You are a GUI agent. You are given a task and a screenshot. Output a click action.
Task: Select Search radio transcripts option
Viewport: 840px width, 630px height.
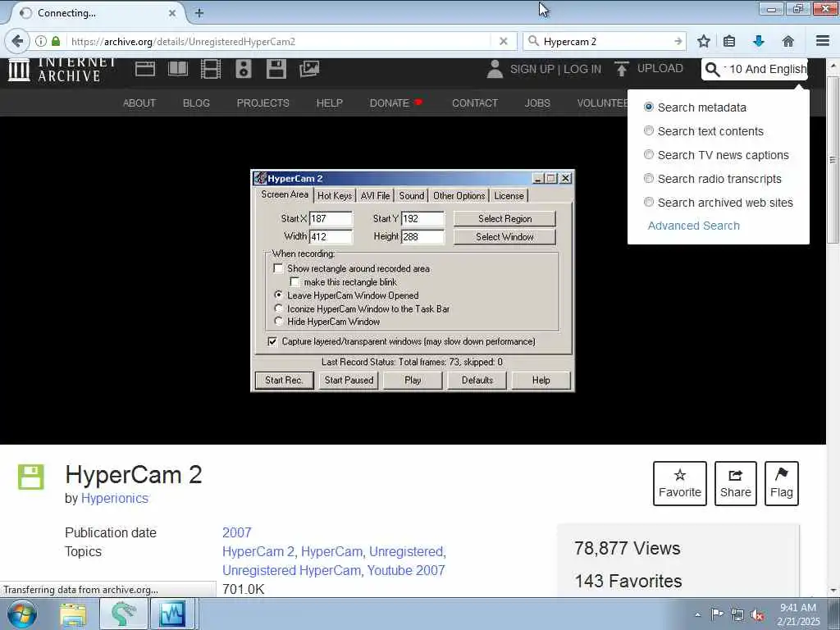649,178
